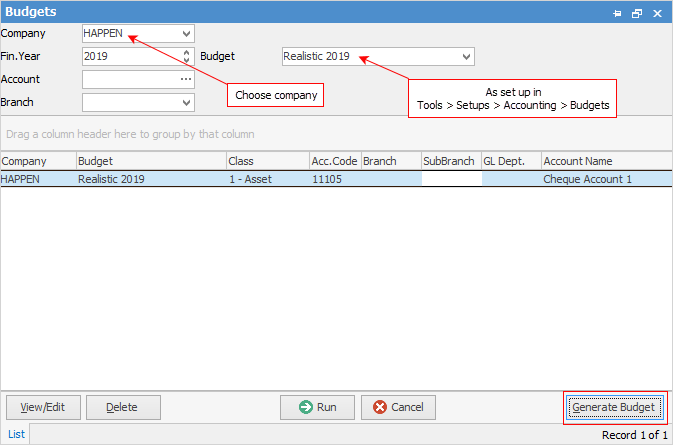673x445 pixels.
Task: Sort by Acc.Code column header
Action: (335, 161)
